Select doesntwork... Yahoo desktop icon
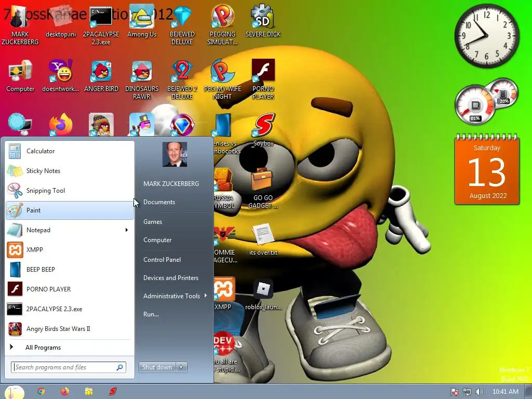532x399 pixels. point(61,76)
